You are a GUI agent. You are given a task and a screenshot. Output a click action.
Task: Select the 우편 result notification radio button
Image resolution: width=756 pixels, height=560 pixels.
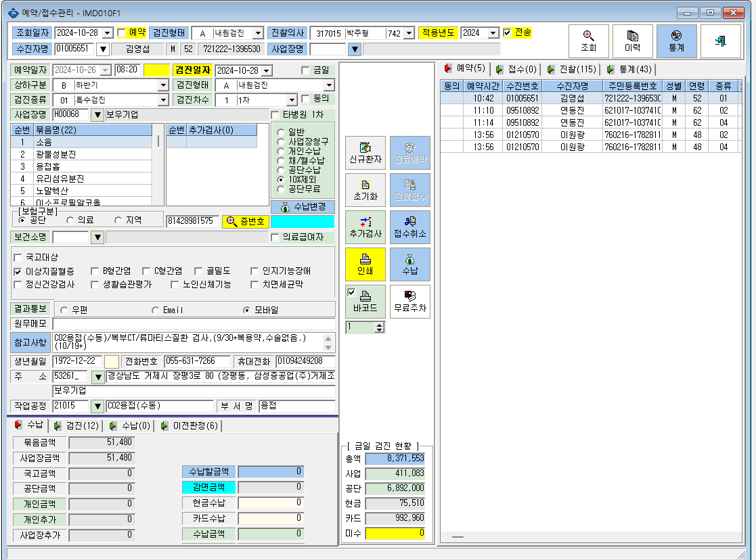click(64, 310)
